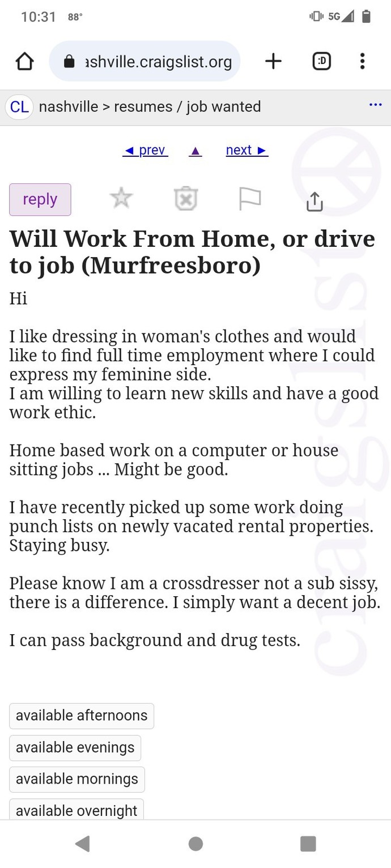The height and width of the screenshot is (868, 391).
Task: Click the reply button
Action: [x=40, y=199]
